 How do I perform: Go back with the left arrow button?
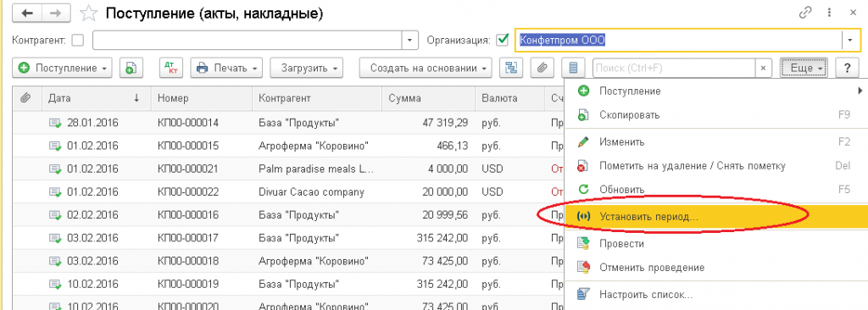tap(26, 14)
